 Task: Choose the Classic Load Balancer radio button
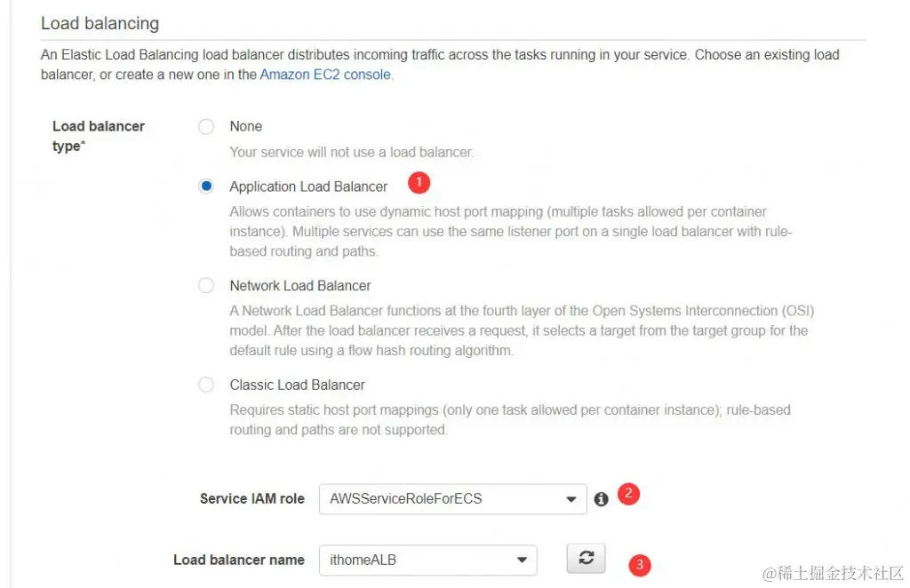[x=206, y=385]
